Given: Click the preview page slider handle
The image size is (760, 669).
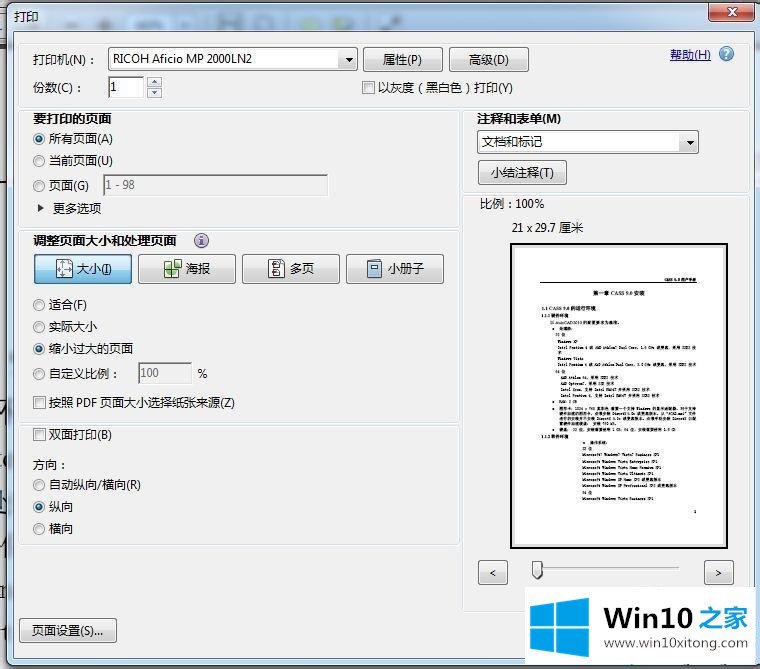Looking at the screenshot, I should point(537,570).
